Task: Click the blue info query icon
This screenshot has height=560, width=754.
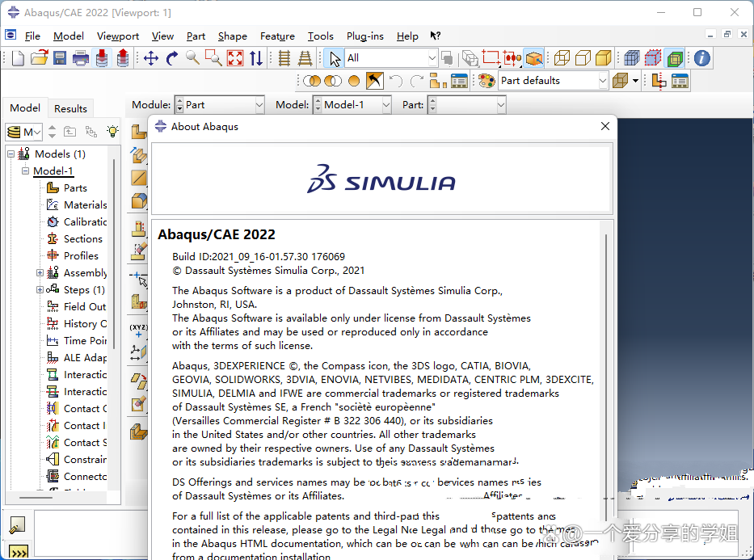Action: pos(702,59)
